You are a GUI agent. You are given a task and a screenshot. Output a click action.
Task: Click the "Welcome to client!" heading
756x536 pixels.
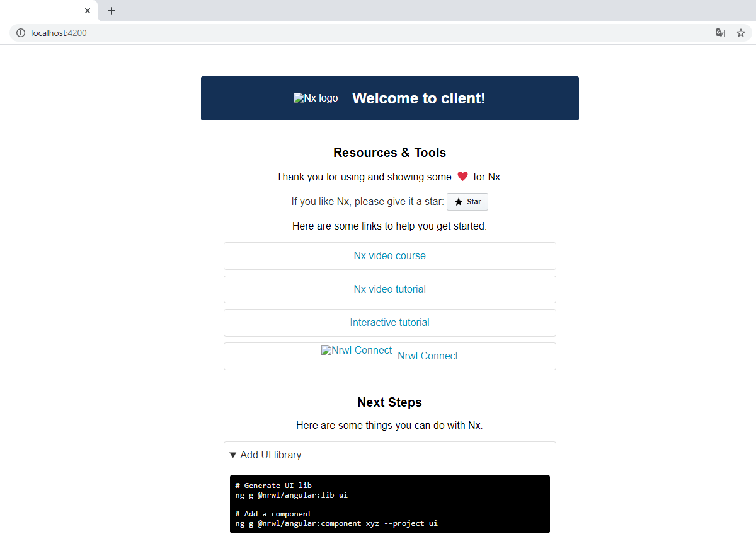tap(418, 98)
